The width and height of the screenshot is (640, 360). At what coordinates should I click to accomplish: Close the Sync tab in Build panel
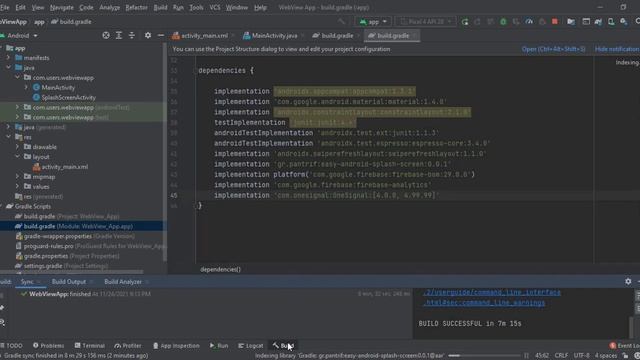coord(39,282)
